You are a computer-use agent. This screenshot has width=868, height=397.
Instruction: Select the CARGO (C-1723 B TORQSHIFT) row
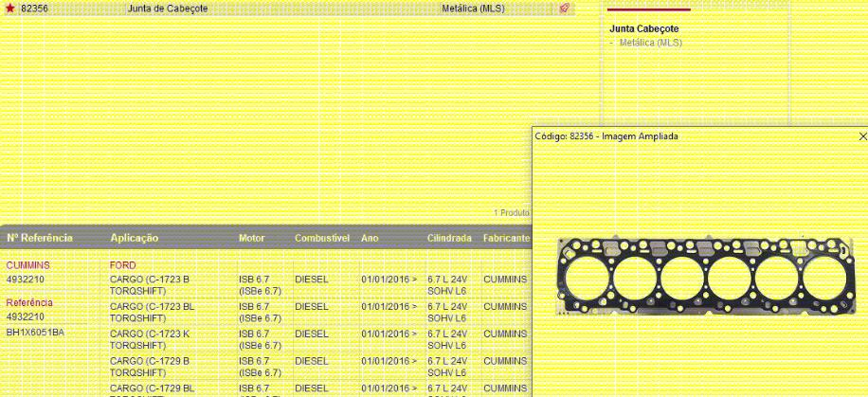point(150,285)
